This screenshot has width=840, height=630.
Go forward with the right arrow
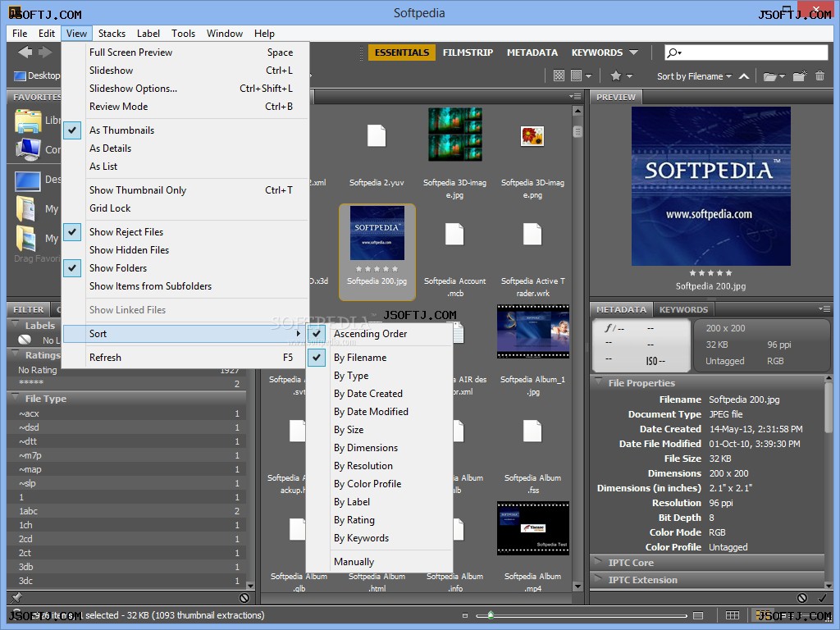46,52
